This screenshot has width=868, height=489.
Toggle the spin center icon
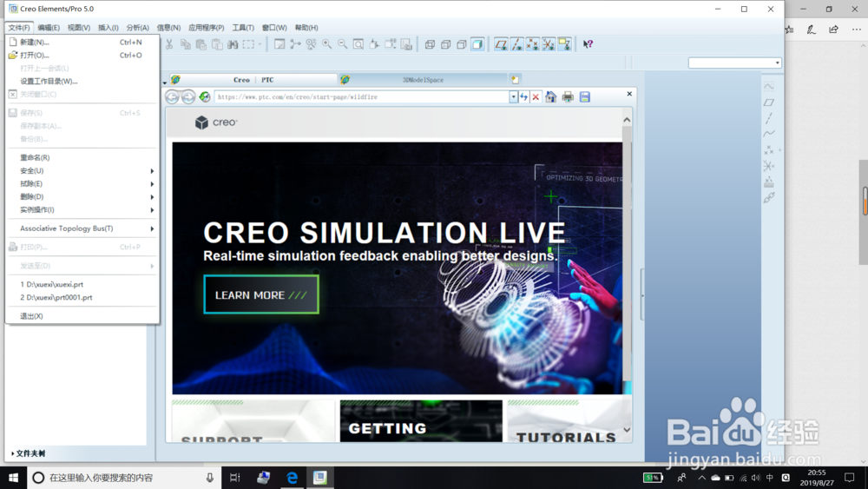click(295, 44)
